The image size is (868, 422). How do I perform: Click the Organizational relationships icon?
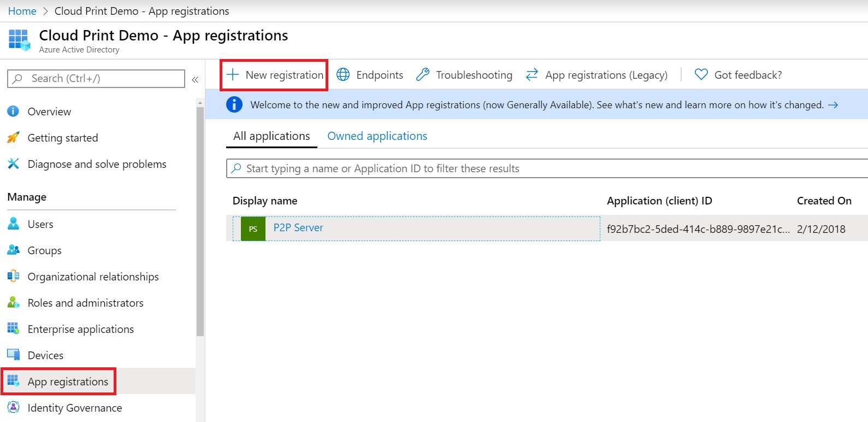13,276
